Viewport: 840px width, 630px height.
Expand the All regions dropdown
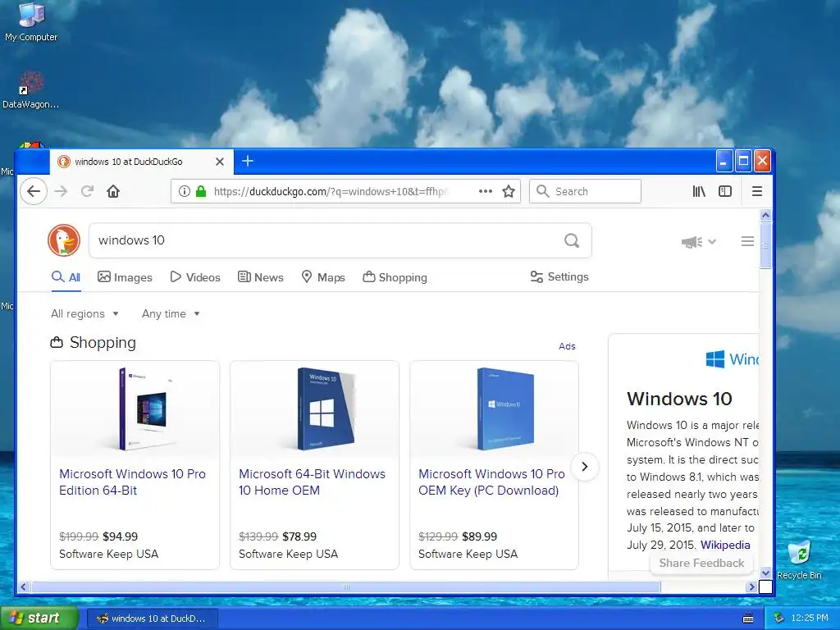84,314
